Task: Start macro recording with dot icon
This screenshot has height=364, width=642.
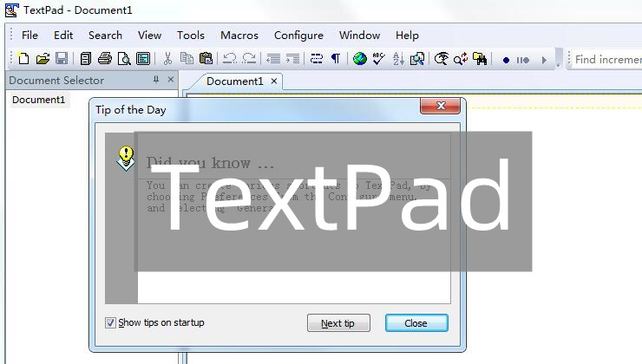Action: tap(506, 60)
